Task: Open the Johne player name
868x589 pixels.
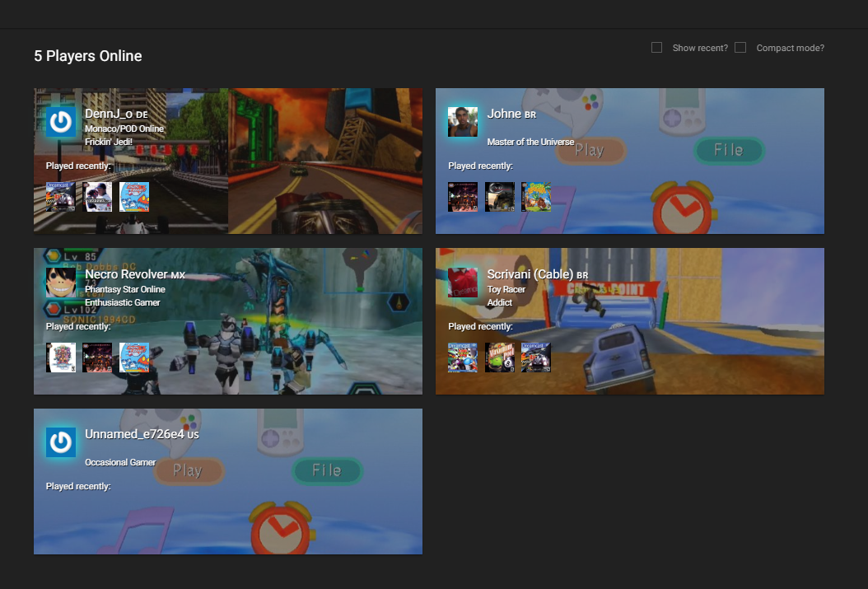Action: click(504, 114)
